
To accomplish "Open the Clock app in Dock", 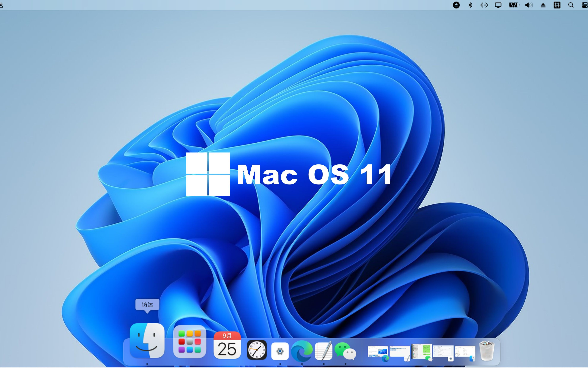I will coord(257,350).
